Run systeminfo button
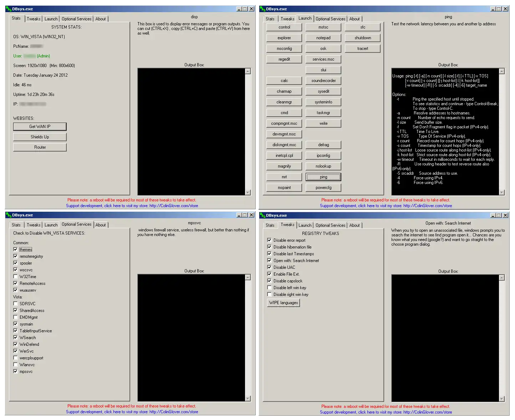This screenshot has height=420, width=515. (323, 102)
